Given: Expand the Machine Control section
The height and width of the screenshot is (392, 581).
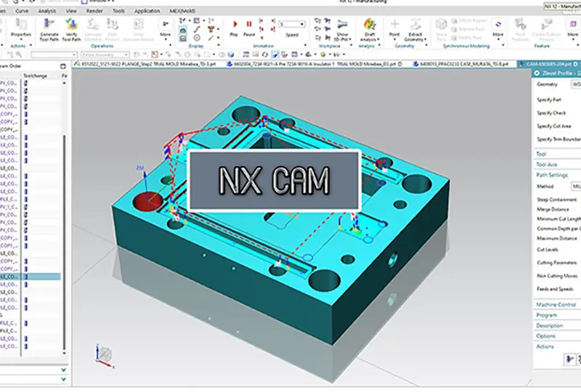Looking at the screenshot, I should coord(556,305).
